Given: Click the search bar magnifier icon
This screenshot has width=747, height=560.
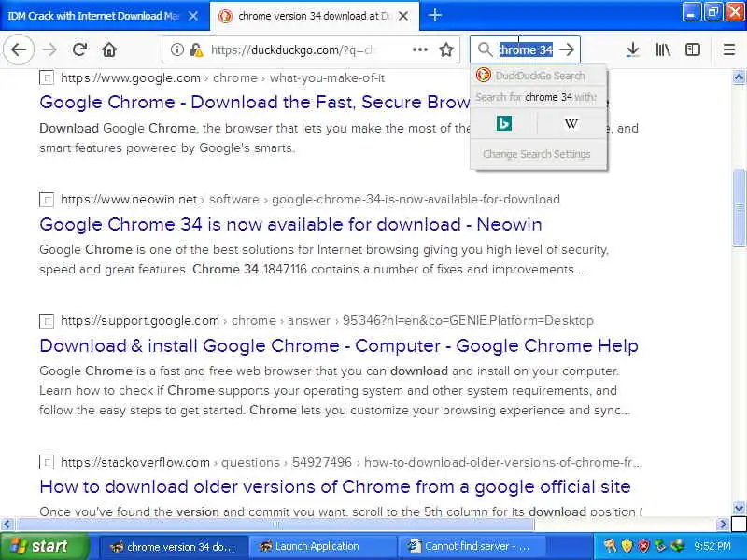Looking at the screenshot, I should 485,49.
